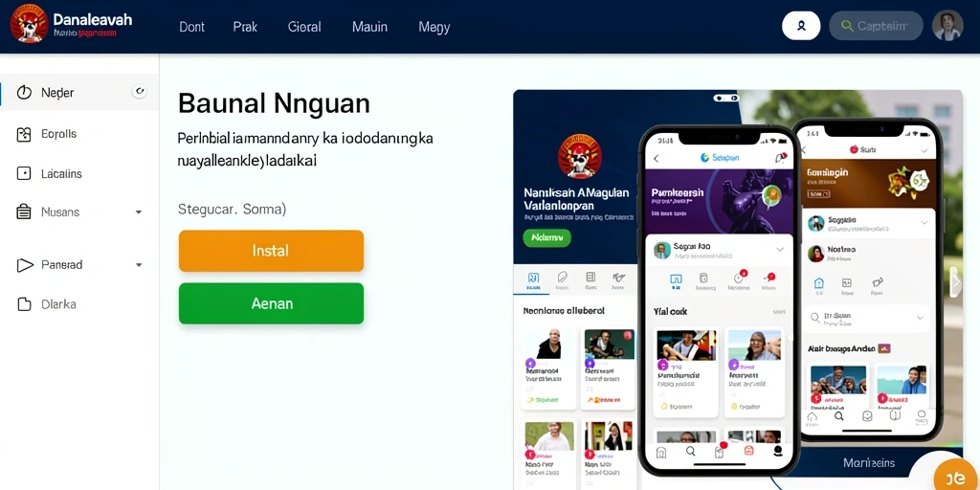This screenshot has width=980, height=490.
Task: Click the green Aenan button
Action: pyautogui.click(x=271, y=303)
